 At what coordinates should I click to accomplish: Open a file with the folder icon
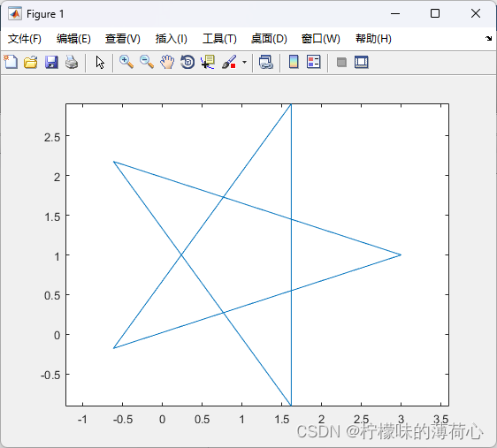tap(31, 62)
